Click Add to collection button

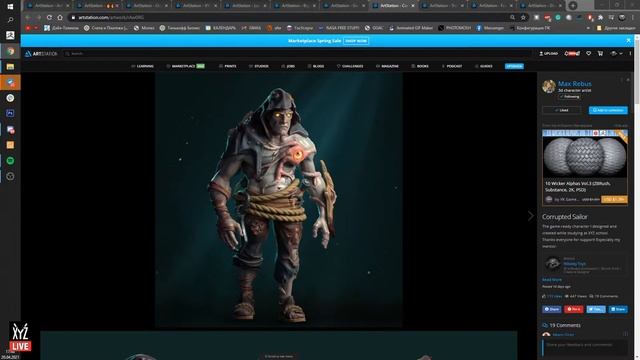(x=608, y=110)
